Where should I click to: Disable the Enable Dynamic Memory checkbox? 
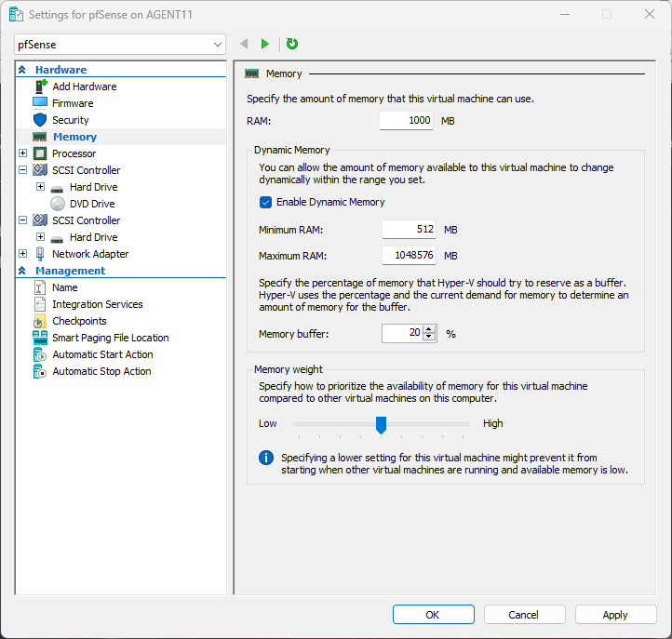coord(266,202)
